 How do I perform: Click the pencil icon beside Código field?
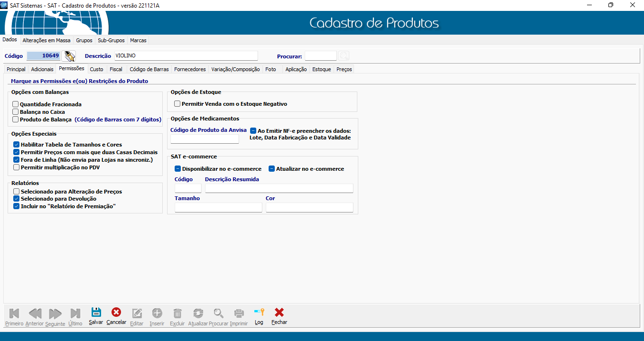point(69,56)
